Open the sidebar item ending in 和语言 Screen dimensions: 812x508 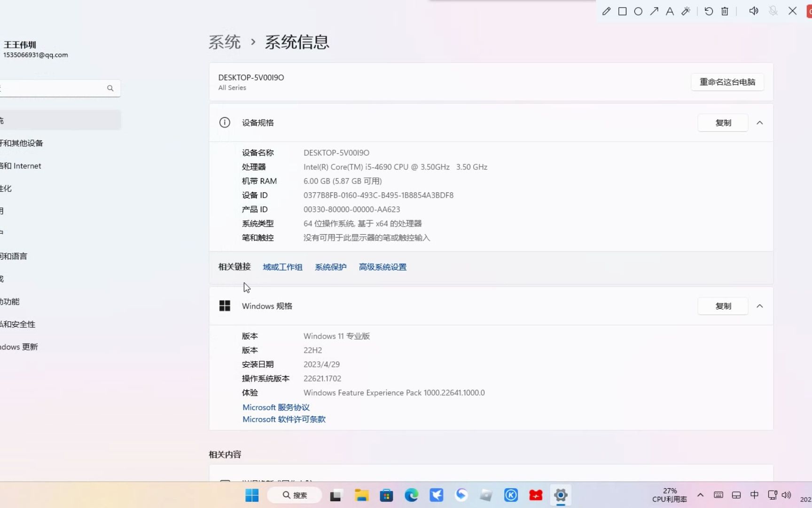(x=14, y=256)
